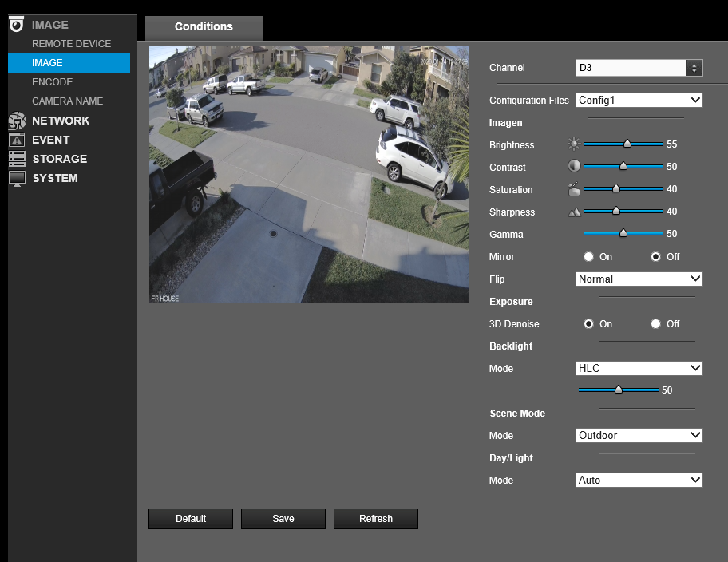The width and height of the screenshot is (728, 562).
Task: Click the Saturation paint icon
Action: pos(574,188)
